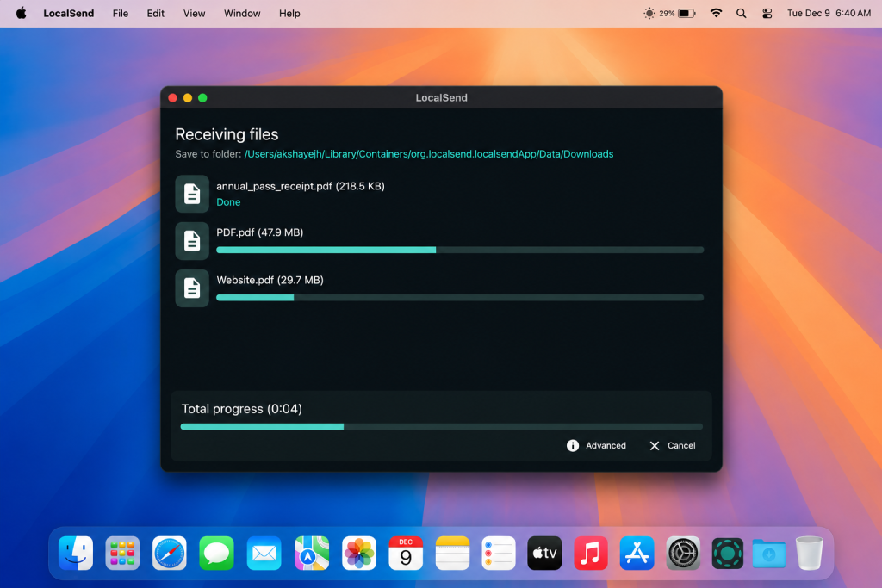Click the Cancel label text
The image size is (882, 588).
pos(681,445)
